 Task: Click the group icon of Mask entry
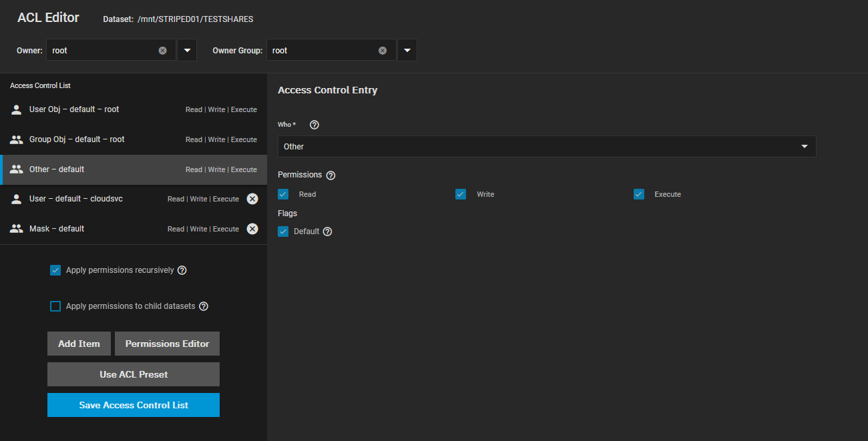tap(17, 229)
